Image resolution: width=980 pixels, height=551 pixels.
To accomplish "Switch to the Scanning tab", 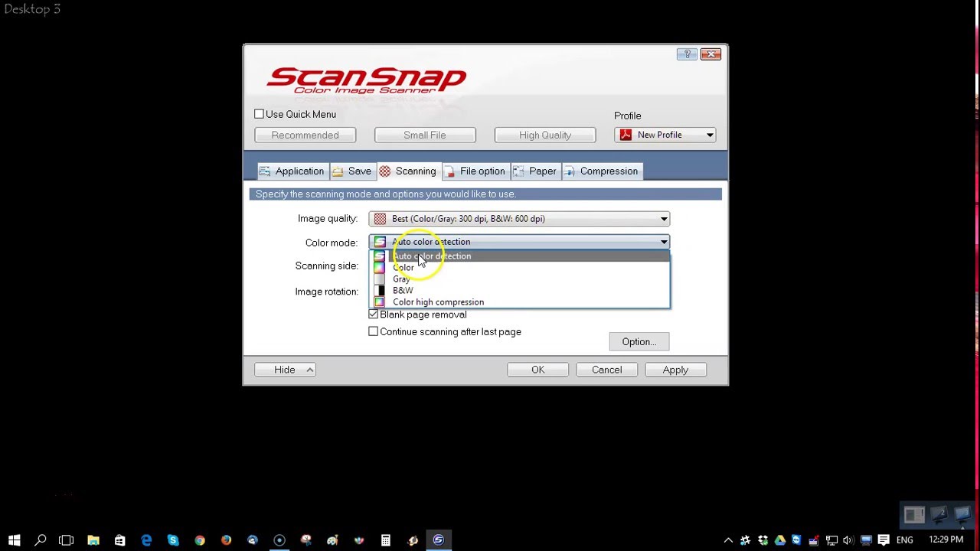I will tap(408, 171).
